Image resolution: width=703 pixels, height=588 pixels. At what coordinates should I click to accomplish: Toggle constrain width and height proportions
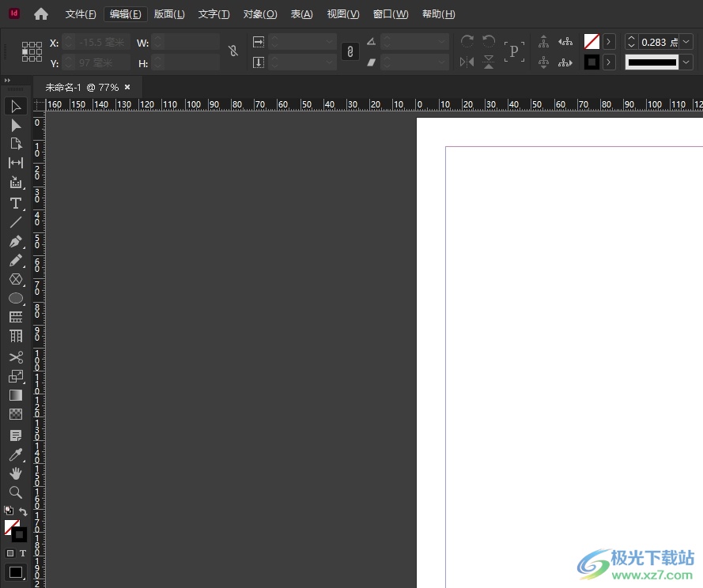coord(232,51)
